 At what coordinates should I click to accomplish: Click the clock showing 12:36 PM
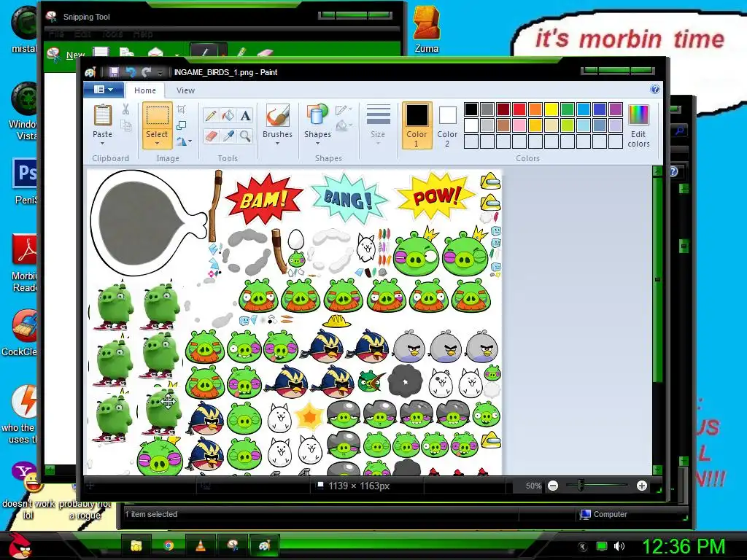click(684, 545)
